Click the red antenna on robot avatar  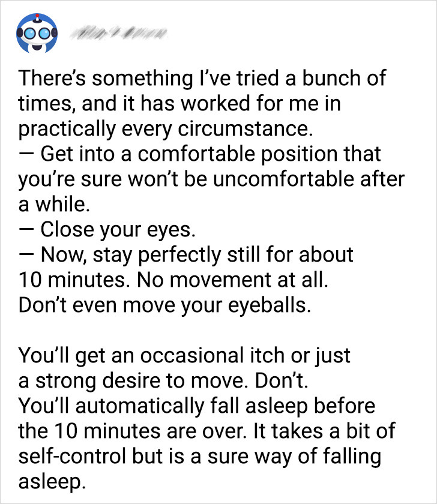tap(37, 16)
